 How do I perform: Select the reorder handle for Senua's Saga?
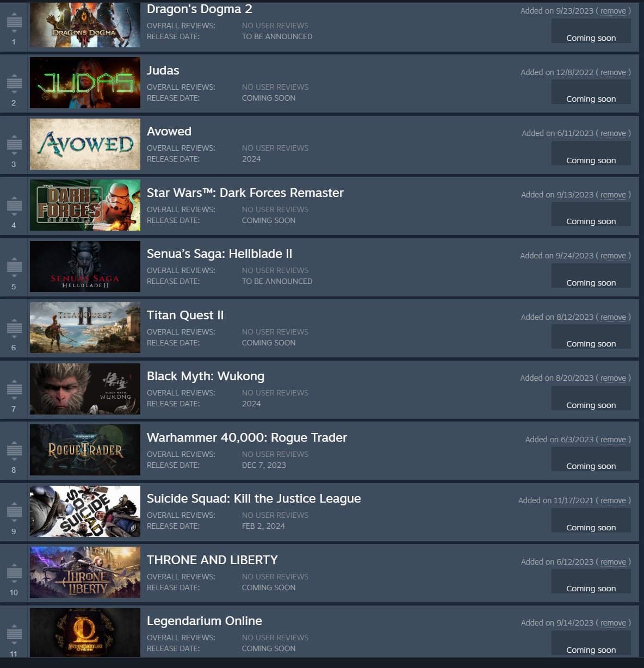point(14,267)
